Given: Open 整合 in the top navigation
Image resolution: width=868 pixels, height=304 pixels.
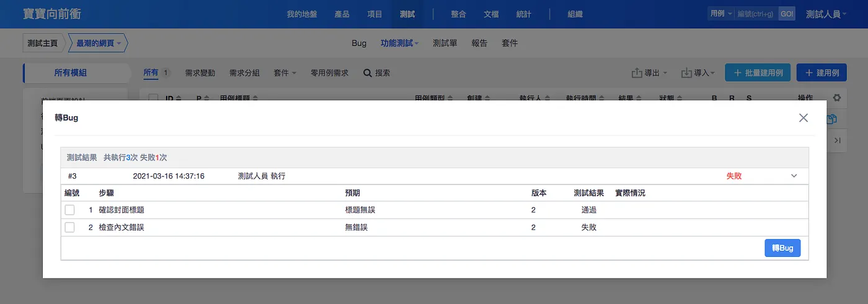Looking at the screenshot, I should [x=459, y=14].
